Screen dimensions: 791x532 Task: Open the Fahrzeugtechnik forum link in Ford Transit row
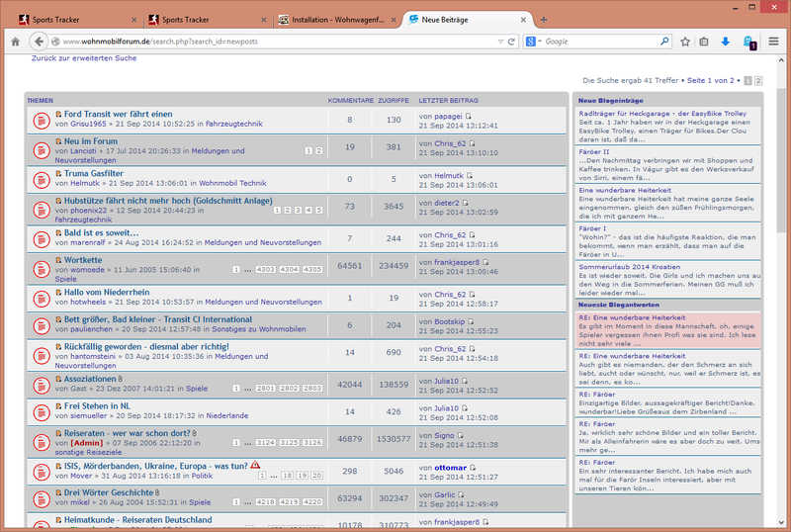point(234,124)
